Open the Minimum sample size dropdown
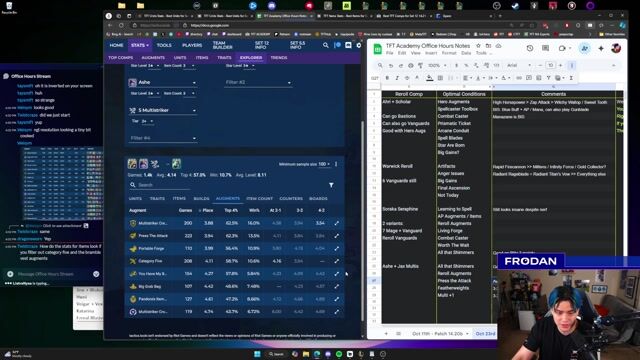 click(324, 164)
